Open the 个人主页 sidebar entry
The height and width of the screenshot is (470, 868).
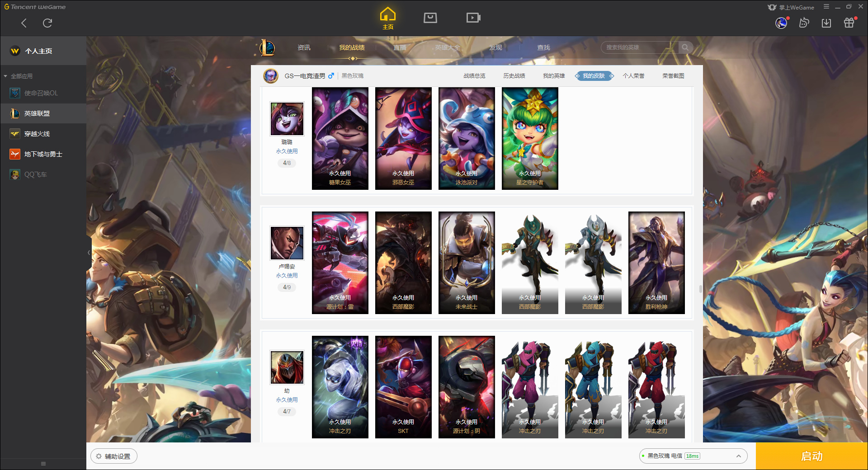[x=43, y=51]
